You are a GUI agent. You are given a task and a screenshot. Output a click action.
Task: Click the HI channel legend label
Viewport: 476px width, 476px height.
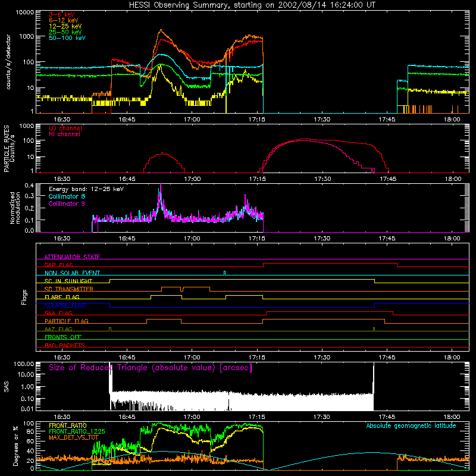click(x=64, y=134)
